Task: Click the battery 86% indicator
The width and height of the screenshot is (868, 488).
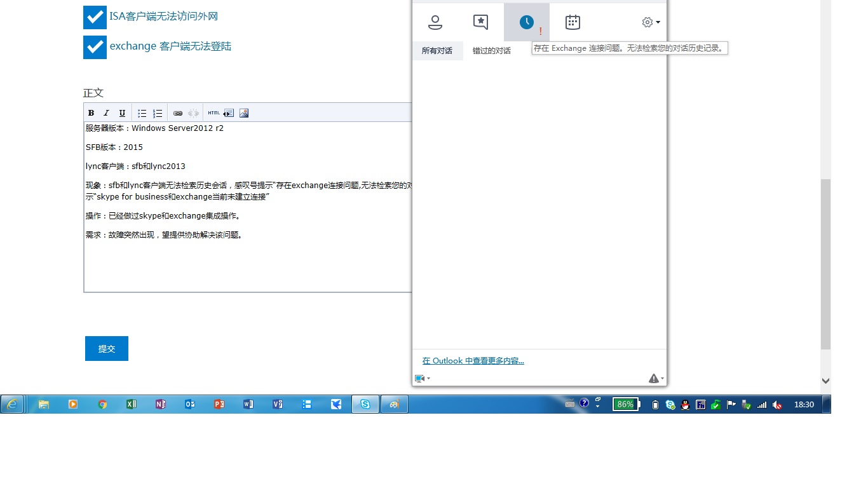Action: coord(626,404)
